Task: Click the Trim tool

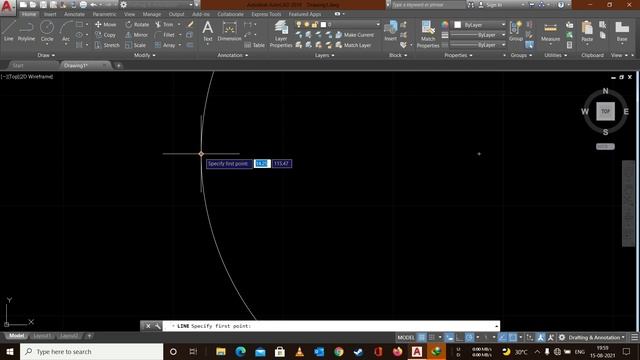Action: click(164, 24)
